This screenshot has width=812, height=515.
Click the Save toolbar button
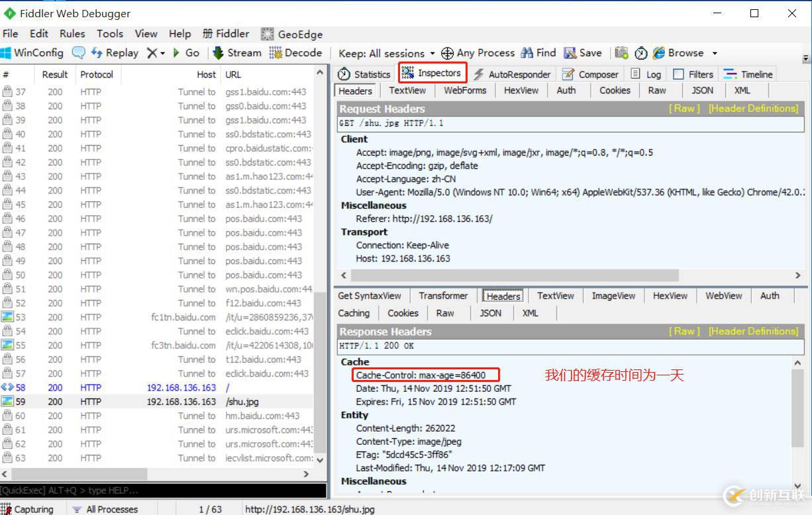click(583, 53)
